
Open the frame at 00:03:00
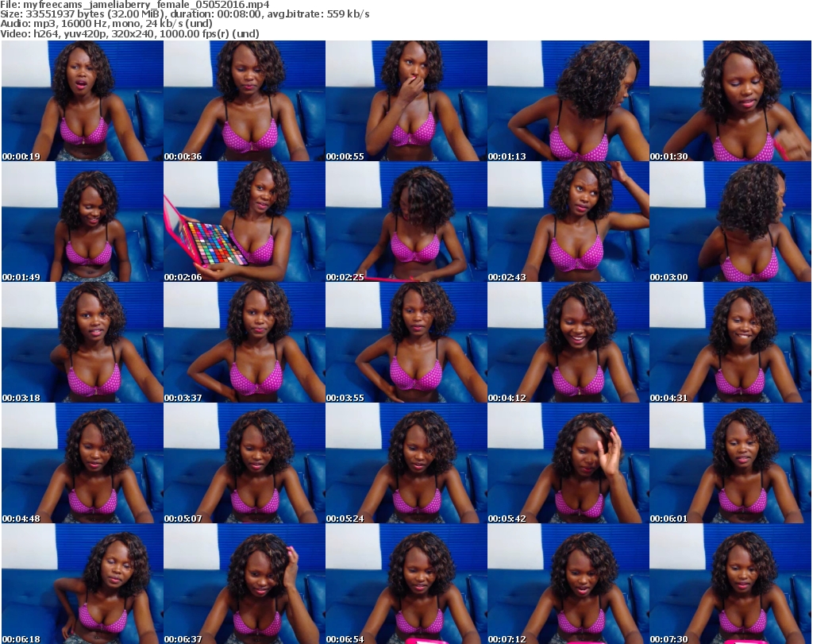click(x=730, y=222)
